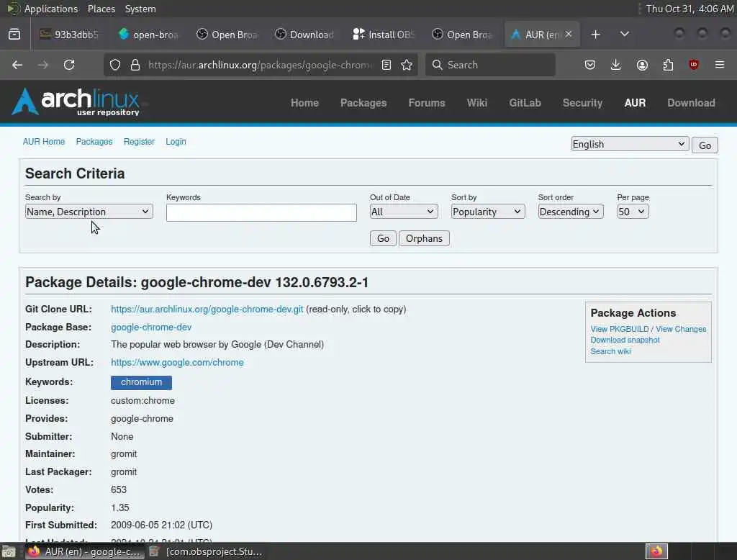
Task: Open Home in Arch navigation
Action: (x=304, y=102)
